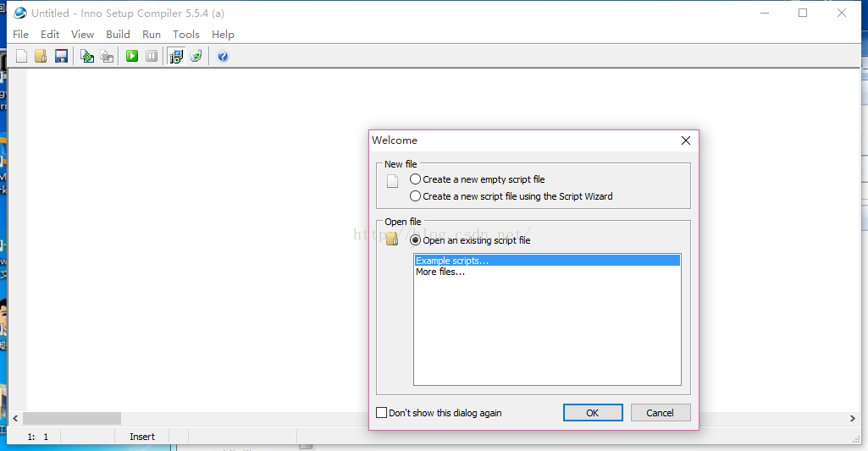Screen dimensions: 868x451
Task: Select 'Example scripts...' in the list
Action: click(x=547, y=261)
